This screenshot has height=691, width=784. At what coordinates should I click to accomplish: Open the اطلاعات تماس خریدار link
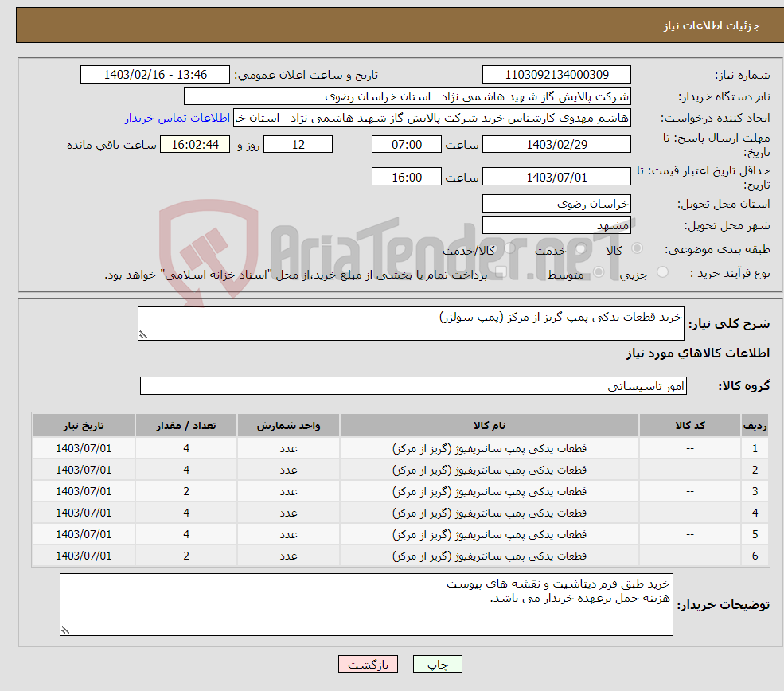[x=177, y=118]
